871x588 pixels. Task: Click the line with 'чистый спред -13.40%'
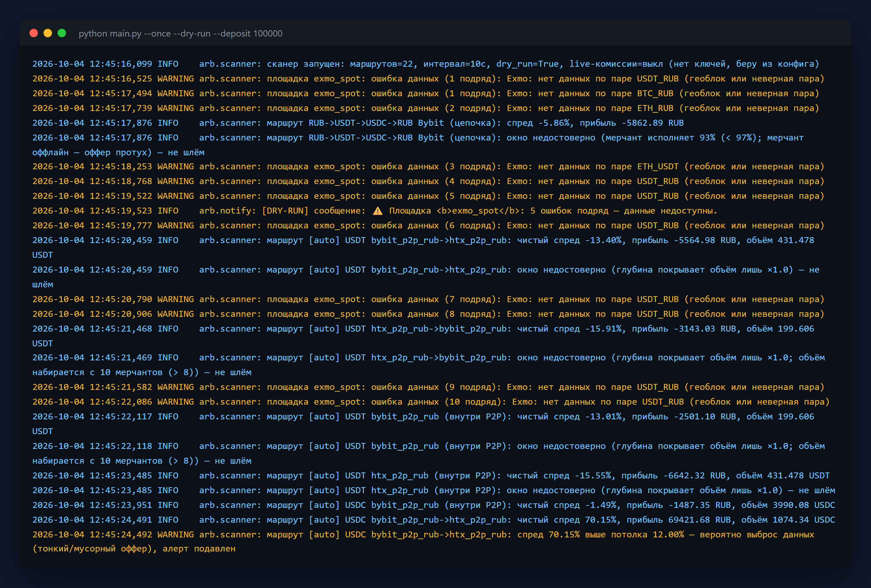423,247
